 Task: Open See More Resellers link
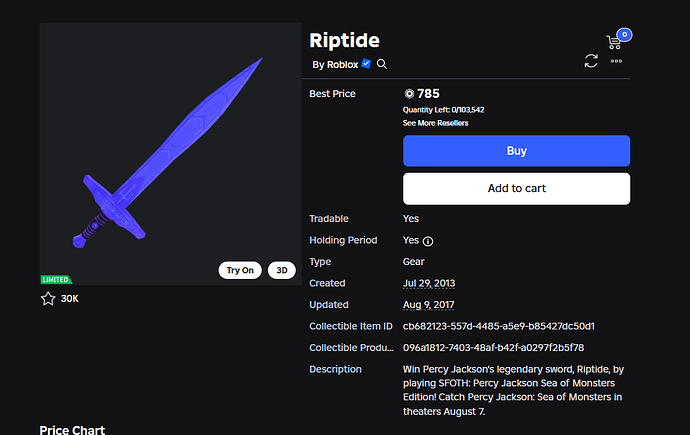435,123
